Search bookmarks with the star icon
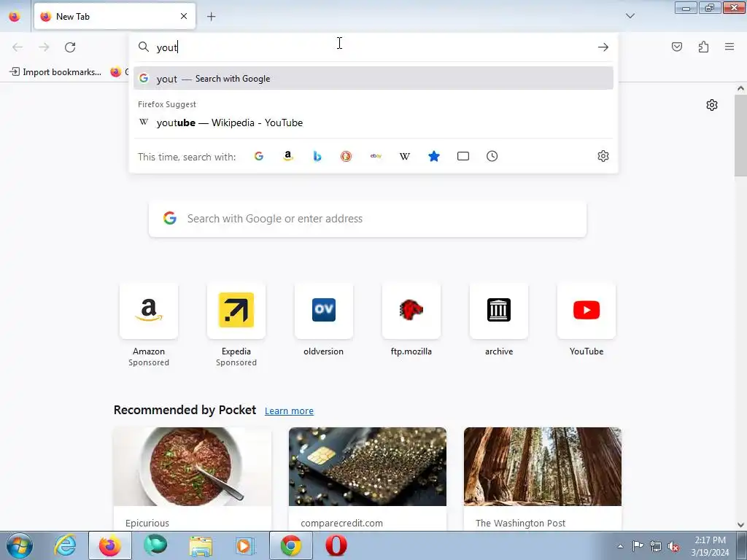 (x=433, y=156)
